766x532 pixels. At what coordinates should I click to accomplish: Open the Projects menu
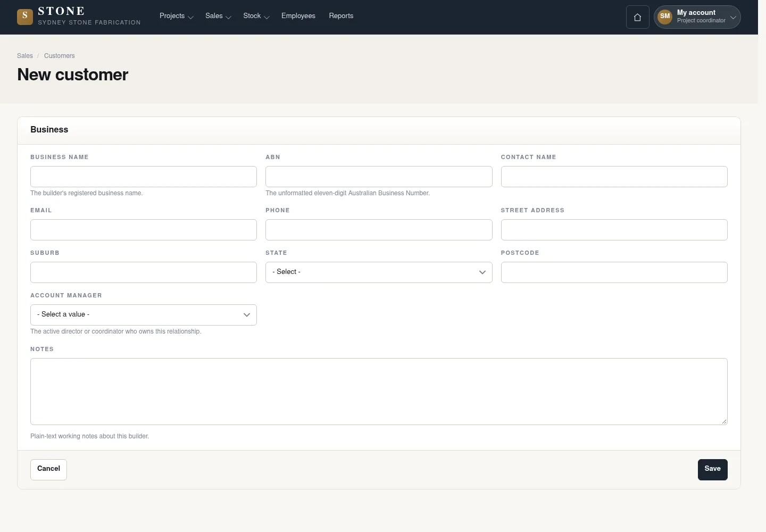click(176, 16)
